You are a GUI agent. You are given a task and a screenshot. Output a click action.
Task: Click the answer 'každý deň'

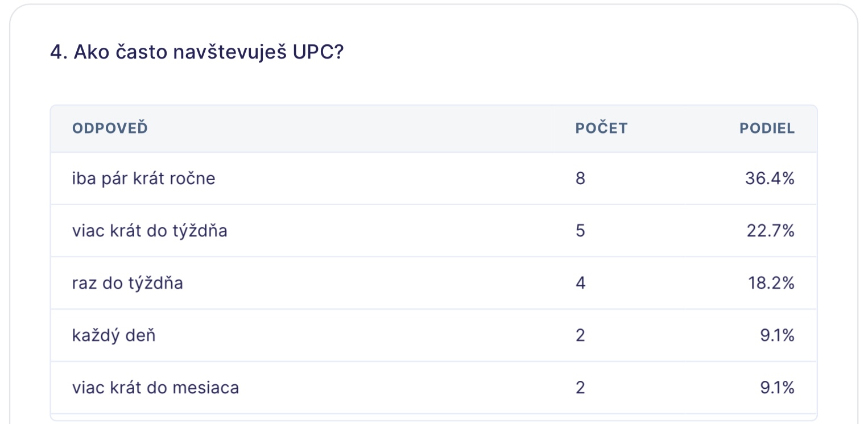pos(114,335)
